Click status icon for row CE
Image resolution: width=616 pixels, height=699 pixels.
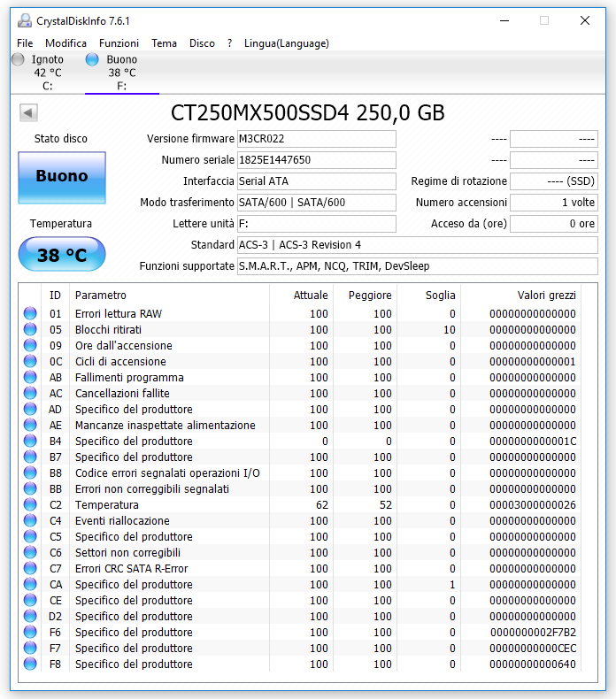tap(30, 600)
